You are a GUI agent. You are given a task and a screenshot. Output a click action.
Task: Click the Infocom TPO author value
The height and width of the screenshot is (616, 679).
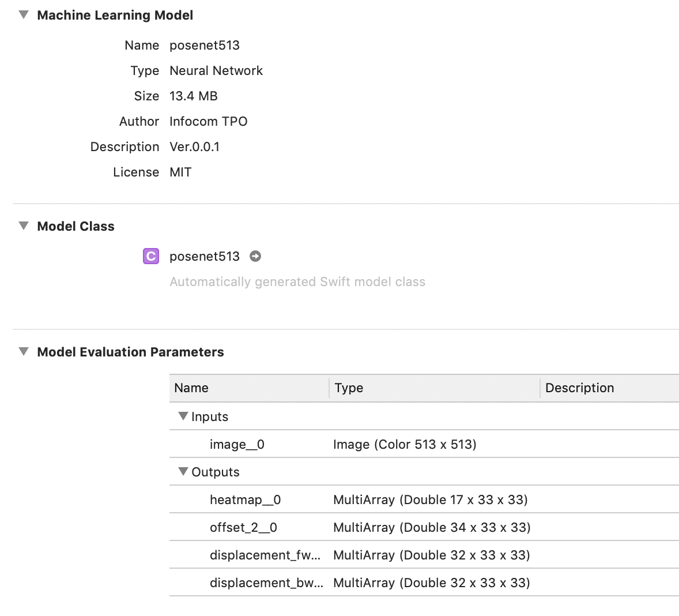208,122
